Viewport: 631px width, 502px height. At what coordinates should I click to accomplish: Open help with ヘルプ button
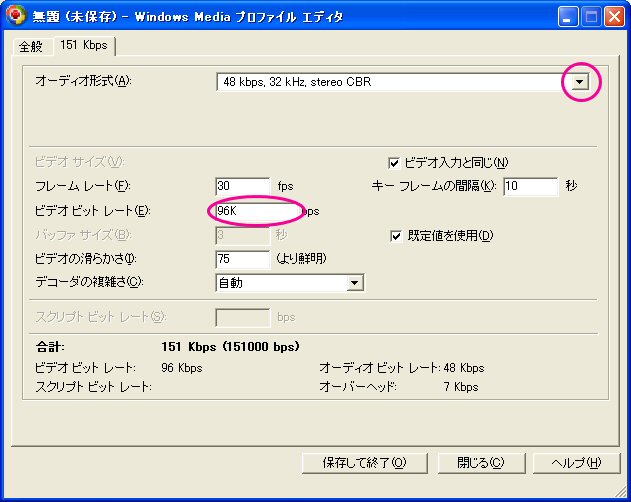[x=576, y=463]
